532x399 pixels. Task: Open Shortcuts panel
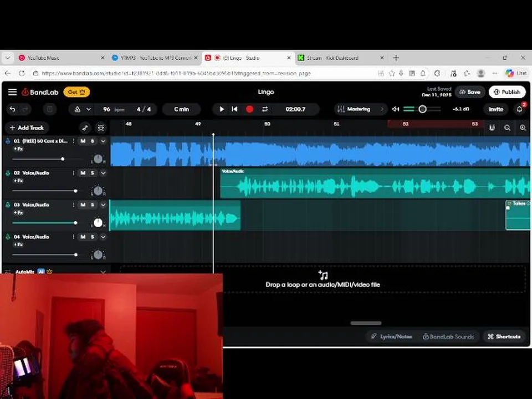point(504,336)
